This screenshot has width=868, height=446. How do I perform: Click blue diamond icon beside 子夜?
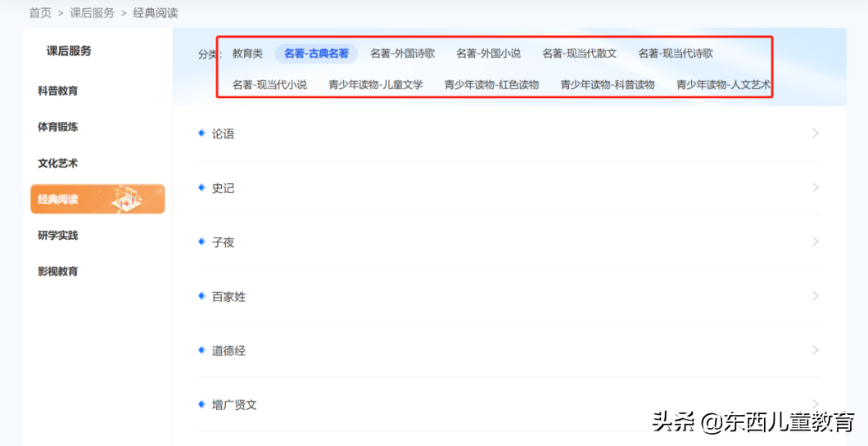point(201,241)
